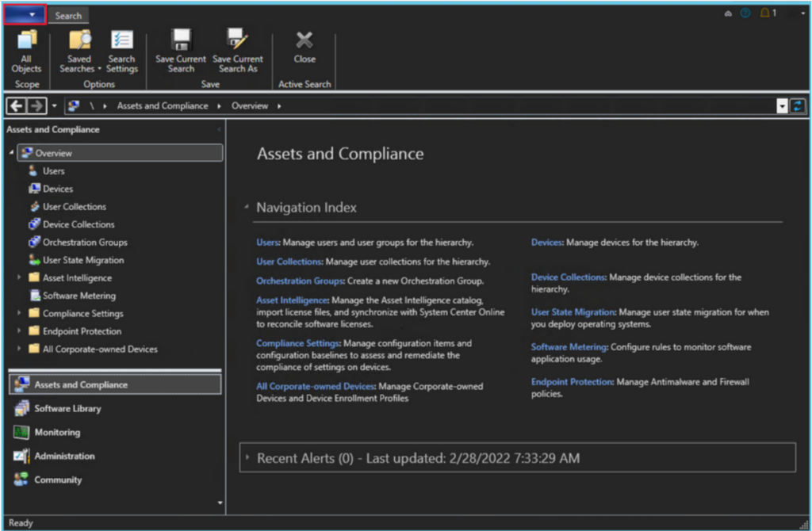Click the Overview breadcrumb

click(250, 106)
